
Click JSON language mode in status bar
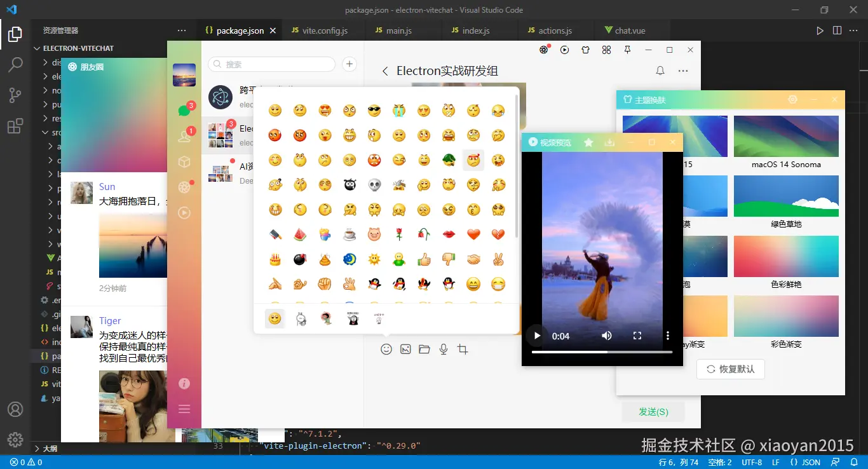811,462
